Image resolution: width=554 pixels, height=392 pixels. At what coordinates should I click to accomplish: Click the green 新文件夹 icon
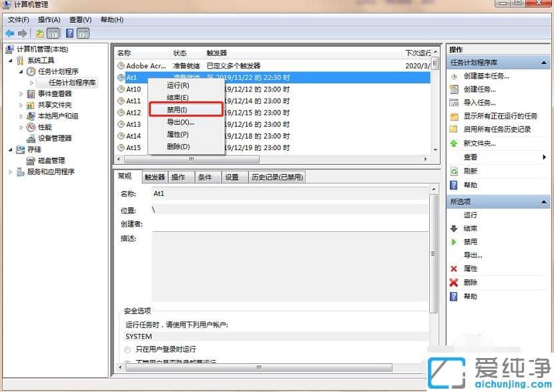453,143
